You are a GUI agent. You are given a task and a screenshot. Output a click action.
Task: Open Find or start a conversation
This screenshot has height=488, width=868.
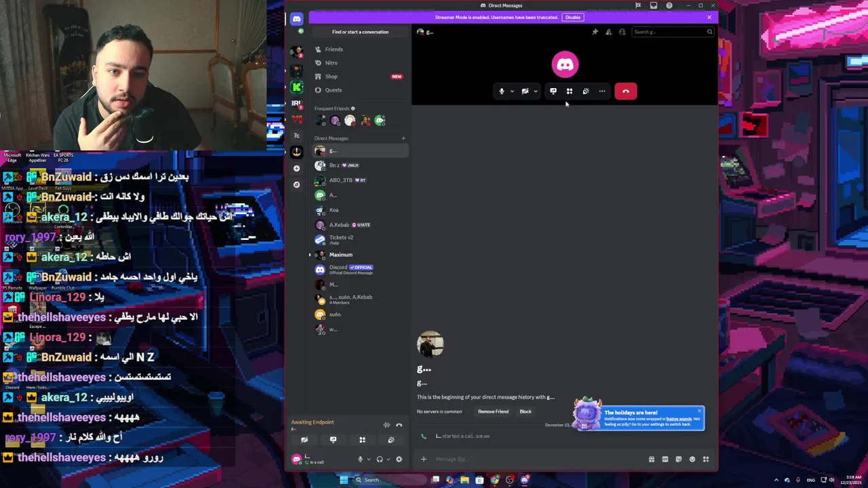(360, 32)
